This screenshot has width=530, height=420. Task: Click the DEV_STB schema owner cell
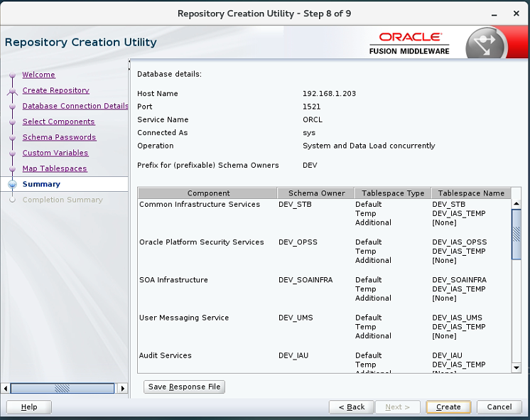coord(295,204)
